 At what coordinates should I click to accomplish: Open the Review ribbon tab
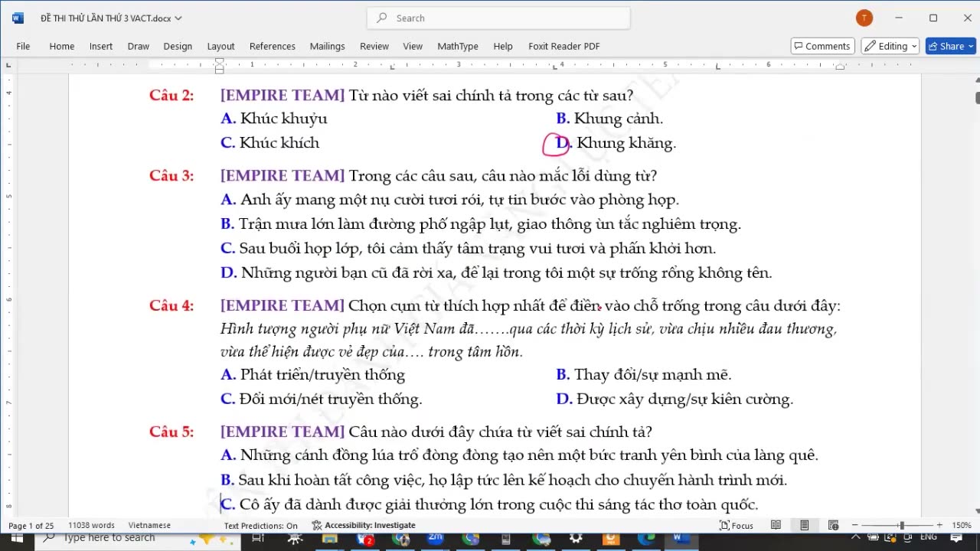click(x=374, y=46)
